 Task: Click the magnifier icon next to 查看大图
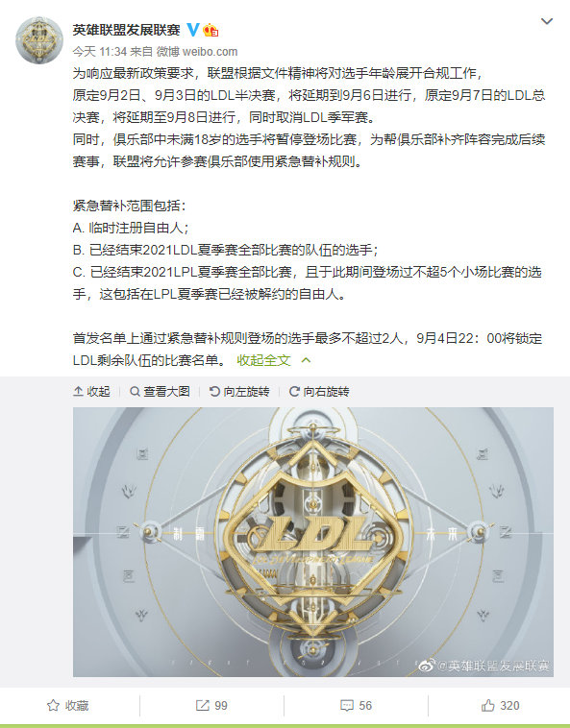(135, 392)
